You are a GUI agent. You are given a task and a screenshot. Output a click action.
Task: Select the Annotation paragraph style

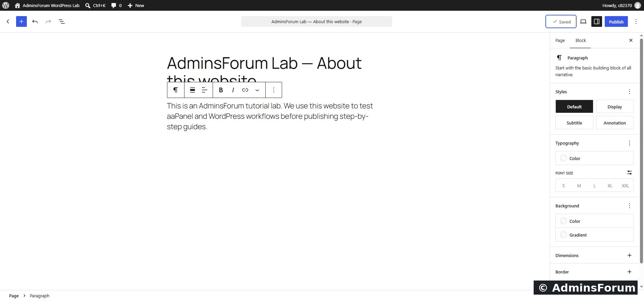[x=614, y=123]
